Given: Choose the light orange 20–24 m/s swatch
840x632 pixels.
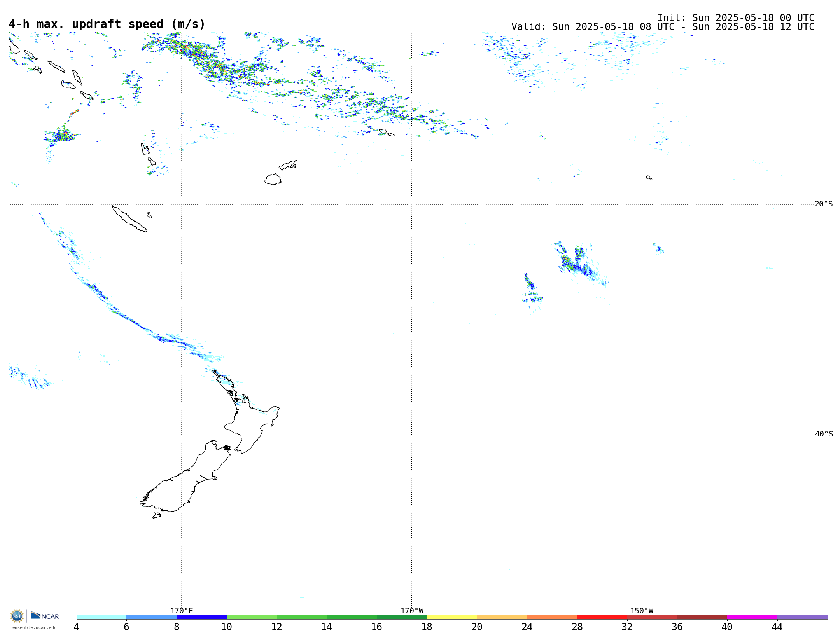Looking at the screenshot, I should [x=502, y=617].
